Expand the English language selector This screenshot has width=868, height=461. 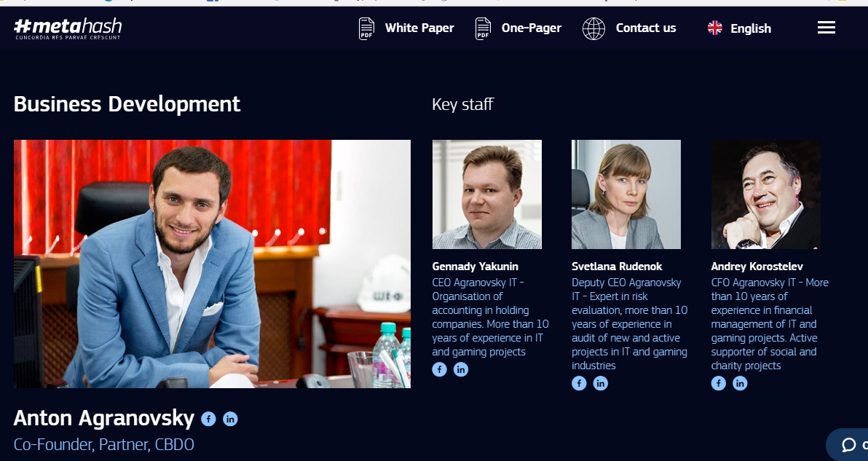coord(739,28)
